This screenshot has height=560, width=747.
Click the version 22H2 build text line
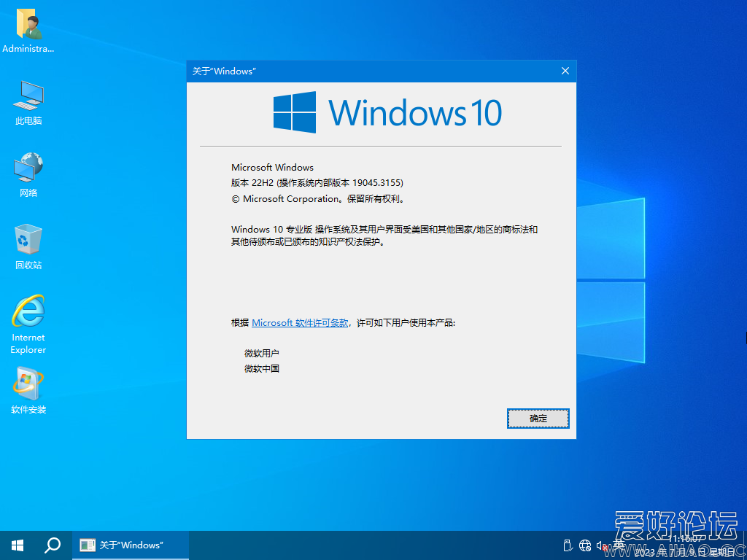[x=317, y=183]
